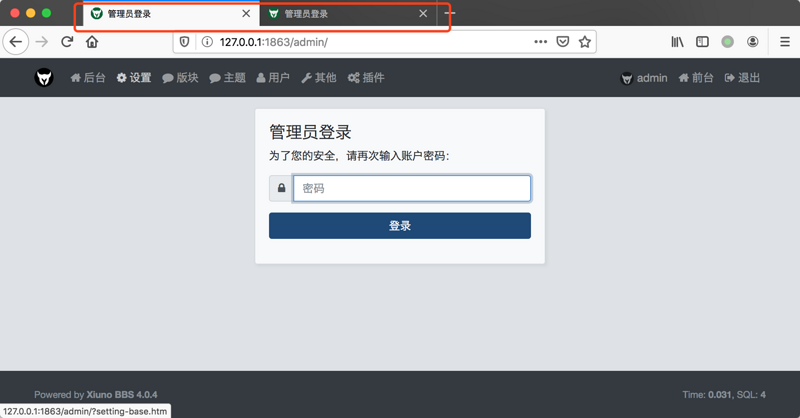Open the Library bookmarks icon

677,42
